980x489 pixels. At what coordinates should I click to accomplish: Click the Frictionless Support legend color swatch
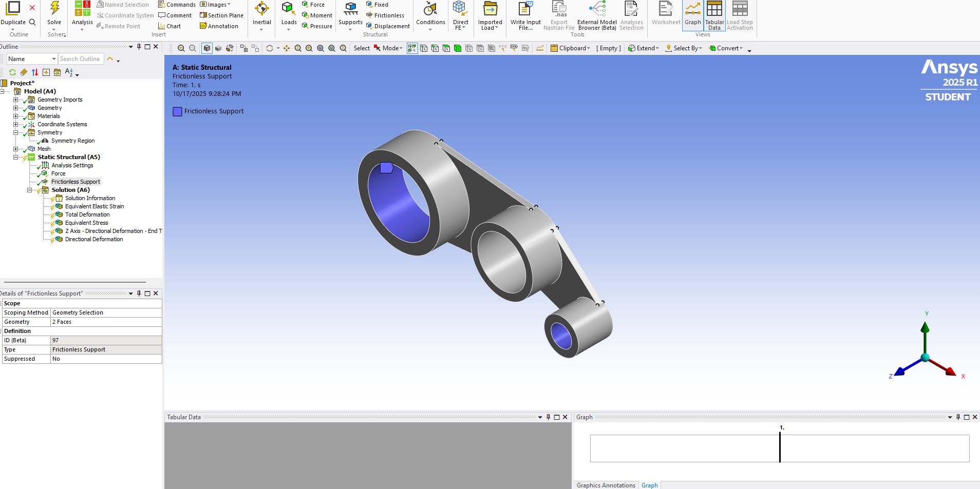click(x=177, y=111)
